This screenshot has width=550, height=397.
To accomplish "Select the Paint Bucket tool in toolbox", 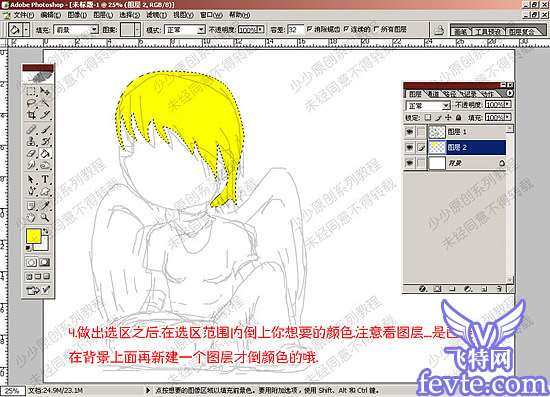I will click(x=45, y=154).
